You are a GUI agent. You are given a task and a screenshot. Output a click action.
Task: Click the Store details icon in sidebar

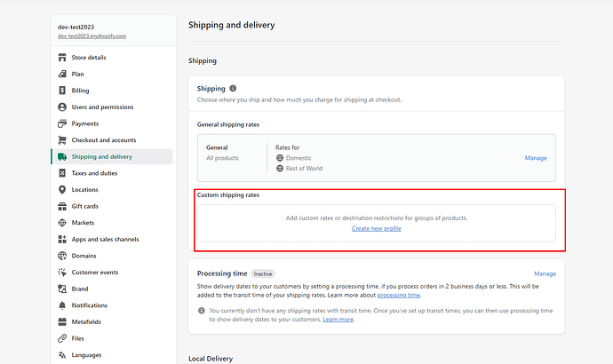62,58
